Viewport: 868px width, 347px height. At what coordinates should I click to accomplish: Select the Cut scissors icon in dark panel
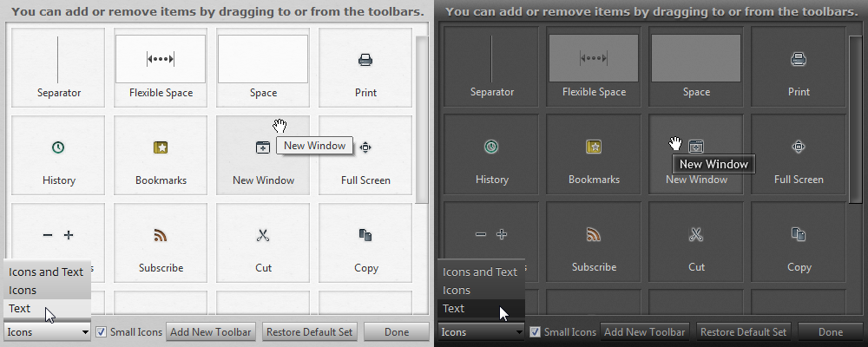pos(696,234)
